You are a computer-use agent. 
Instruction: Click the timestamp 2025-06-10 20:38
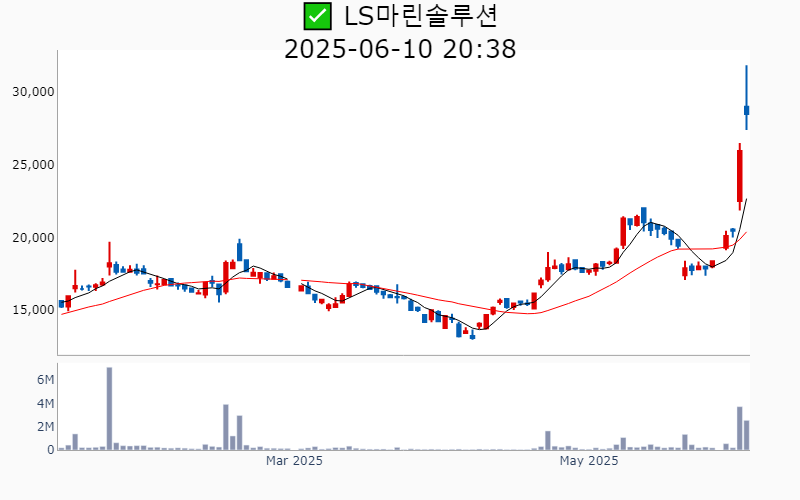click(400, 49)
